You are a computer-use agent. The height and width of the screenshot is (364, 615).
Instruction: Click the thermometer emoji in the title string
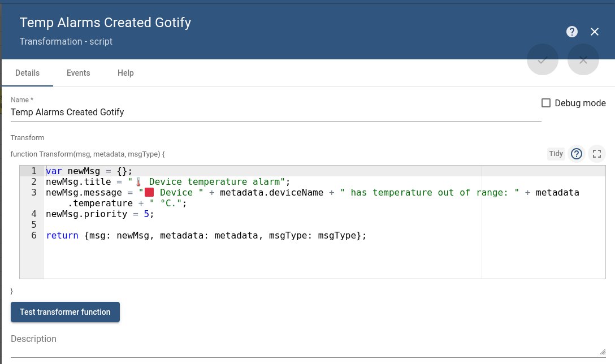point(138,182)
